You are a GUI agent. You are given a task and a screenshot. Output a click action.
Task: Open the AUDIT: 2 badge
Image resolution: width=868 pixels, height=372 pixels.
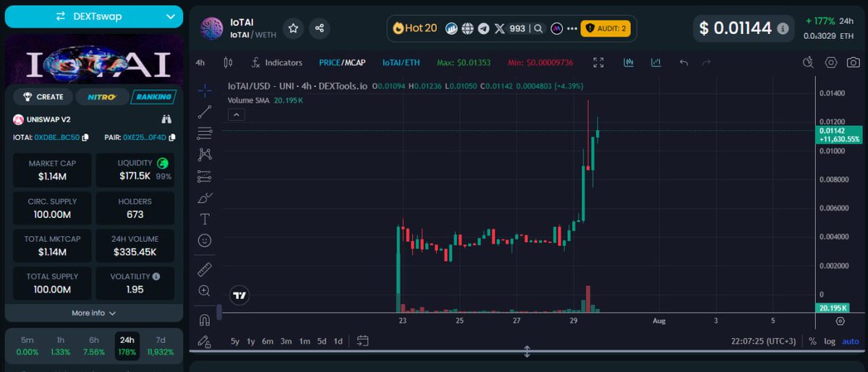pos(606,28)
